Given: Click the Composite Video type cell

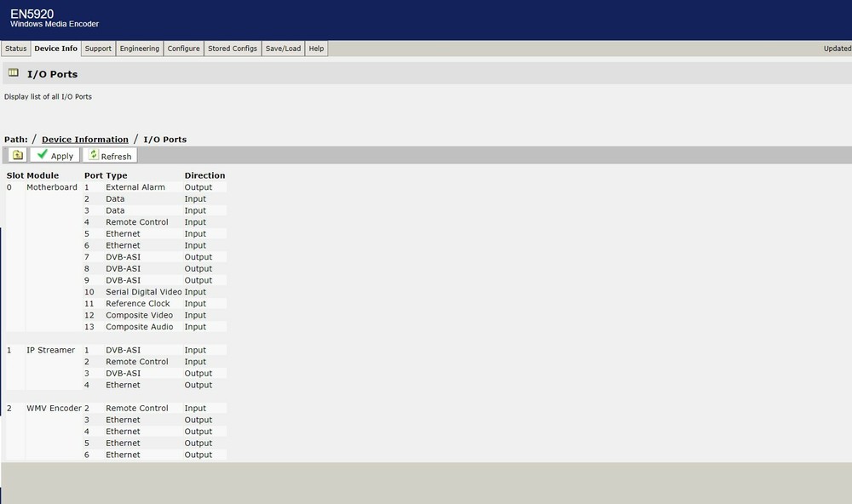Looking at the screenshot, I should pyautogui.click(x=139, y=316).
